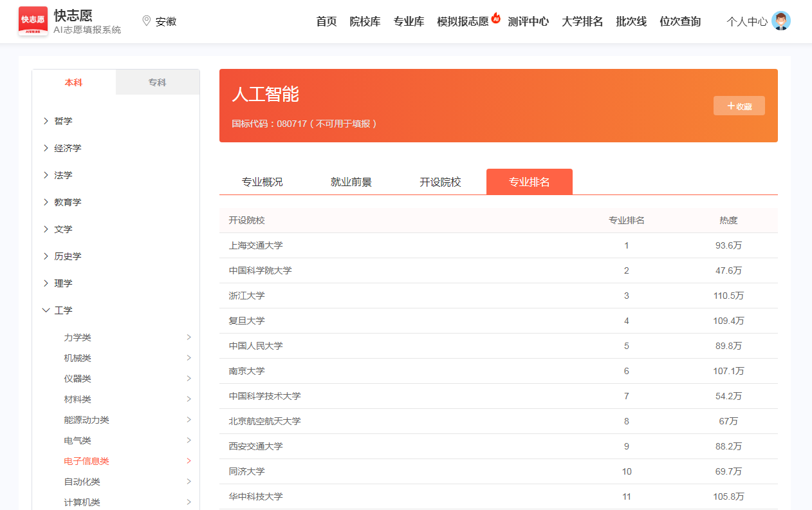Open the 就业前景 tab
Viewport: 812px width, 510px height.
[351, 182]
